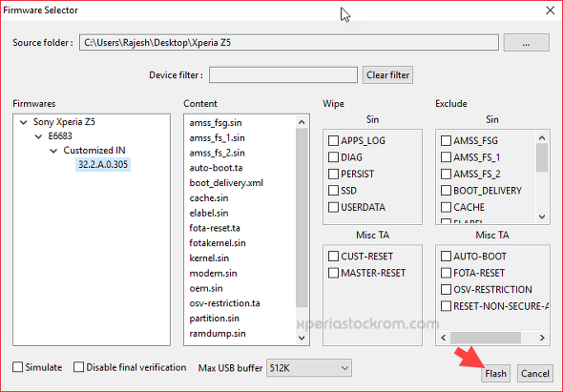Close the Firmware Selector dialog
The width and height of the screenshot is (563, 392).
pyautogui.click(x=550, y=10)
